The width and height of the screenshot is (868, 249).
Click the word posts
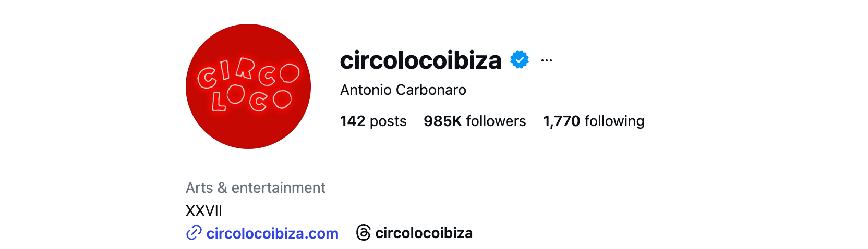pos(388,122)
